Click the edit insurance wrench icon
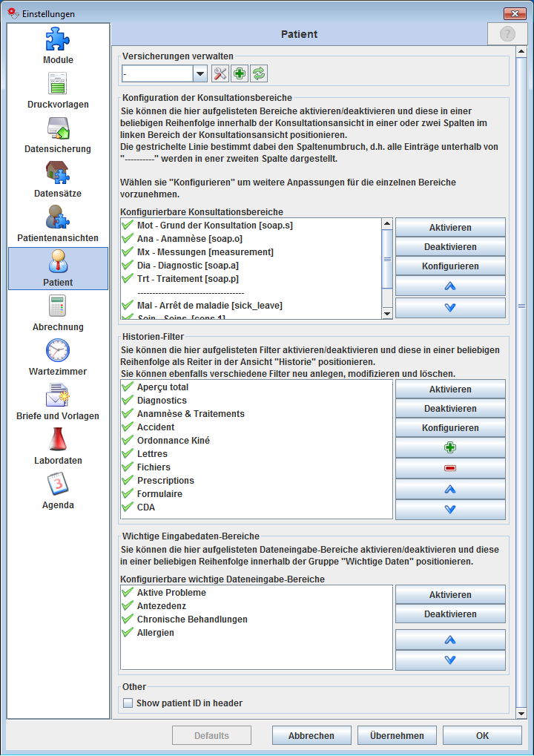The height and width of the screenshot is (756, 534). 220,73
